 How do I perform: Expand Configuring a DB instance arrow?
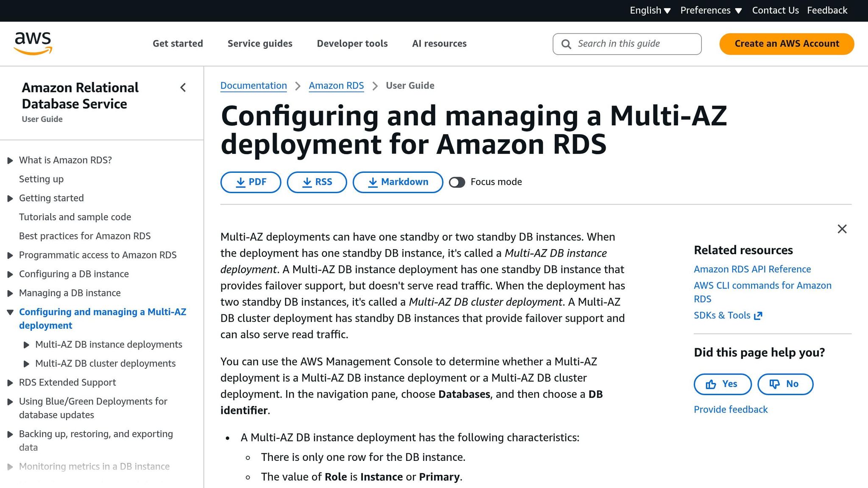pos(10,274)
